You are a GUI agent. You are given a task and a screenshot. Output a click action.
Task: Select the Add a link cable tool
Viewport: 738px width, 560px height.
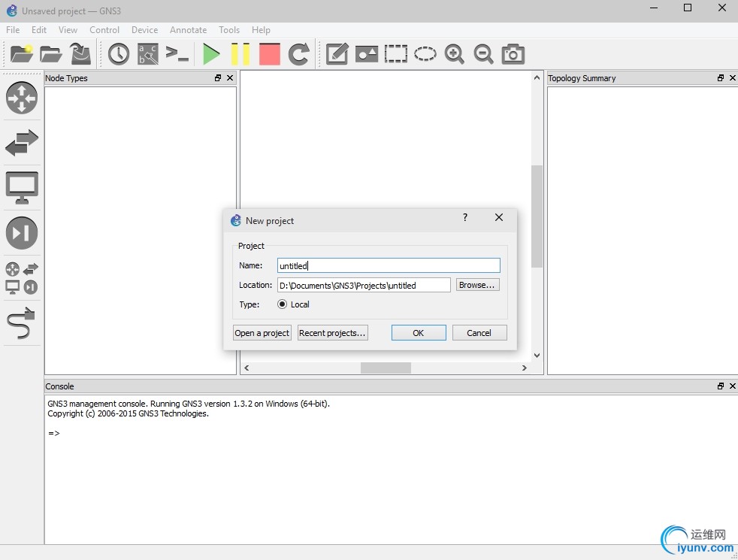(x=22, y=323)
